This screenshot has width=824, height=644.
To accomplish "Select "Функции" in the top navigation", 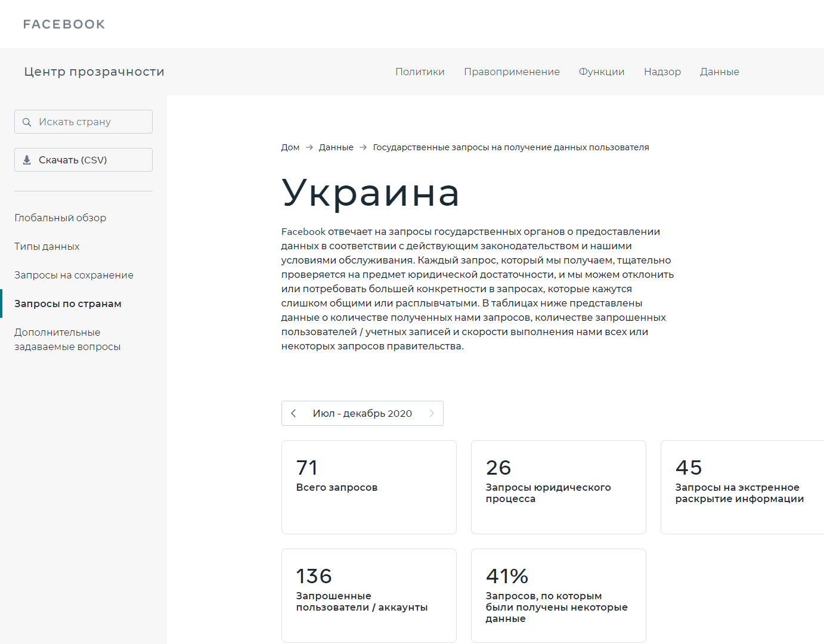I will point(602,72).
